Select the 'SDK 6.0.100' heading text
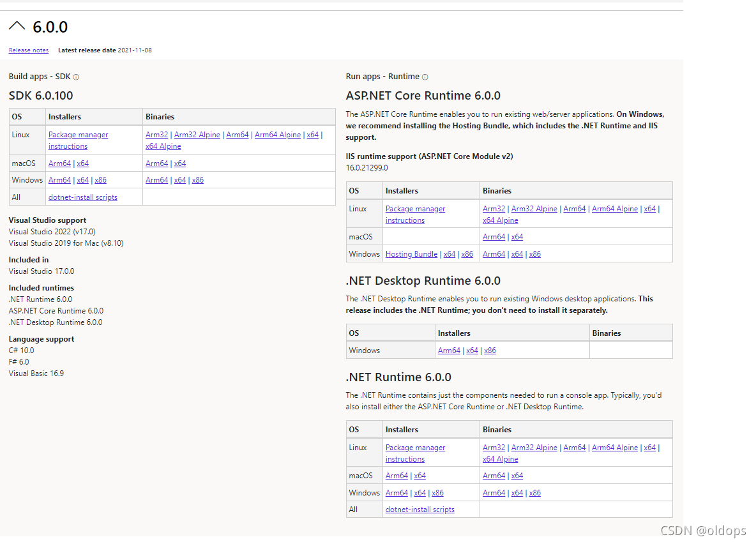The image size is (756, 544). (x=41, y=96)
